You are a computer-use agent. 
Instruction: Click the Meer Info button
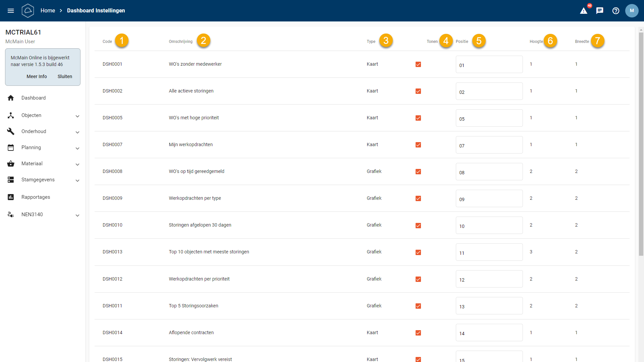tap(37, 76)
